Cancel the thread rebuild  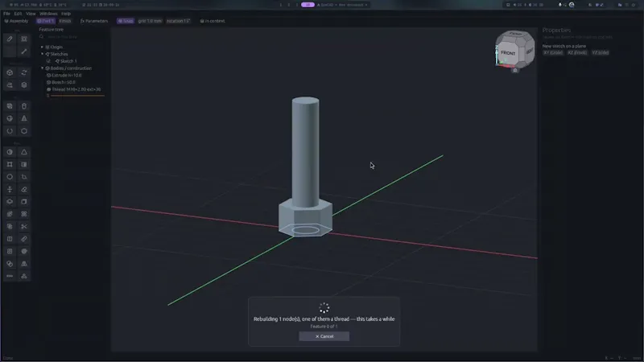coord(324,336)
